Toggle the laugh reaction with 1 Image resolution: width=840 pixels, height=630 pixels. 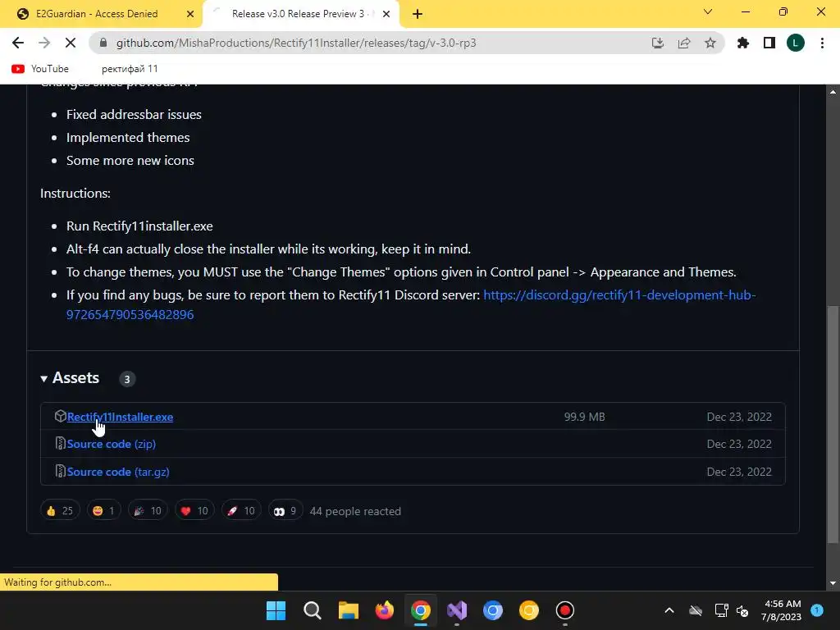coord(104,510)
